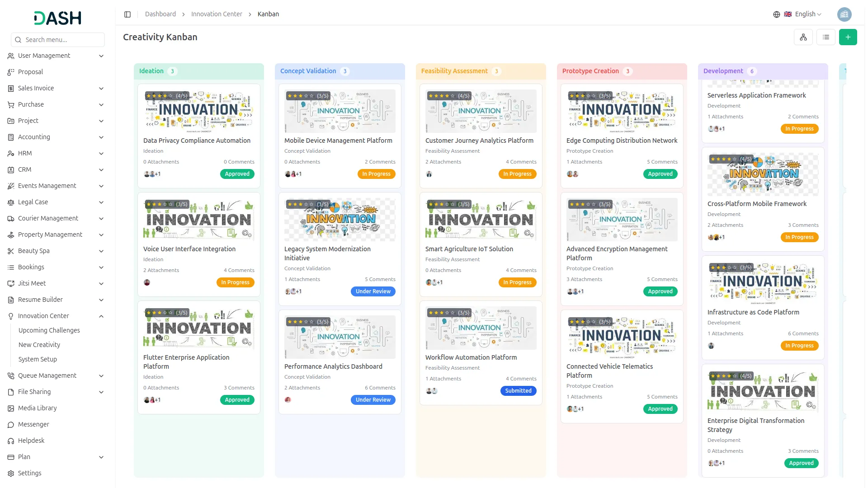Toggle the sidebar collapse icon
The width and height of the screenshot is (868, 488).
127,14
